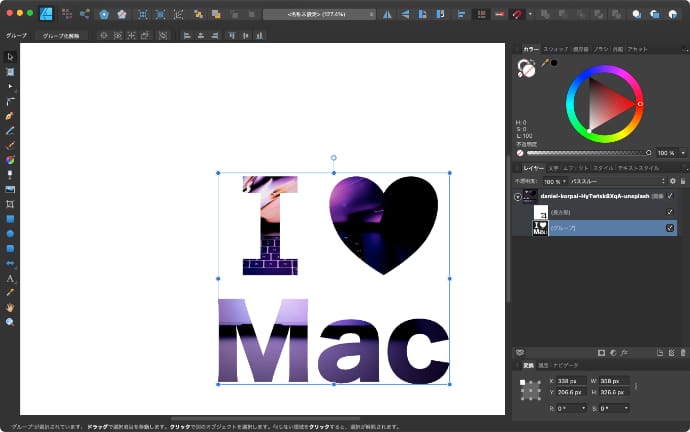Switch to the スウォッチ tab
The width and height of the screenshot is (690, 432).
555,49
